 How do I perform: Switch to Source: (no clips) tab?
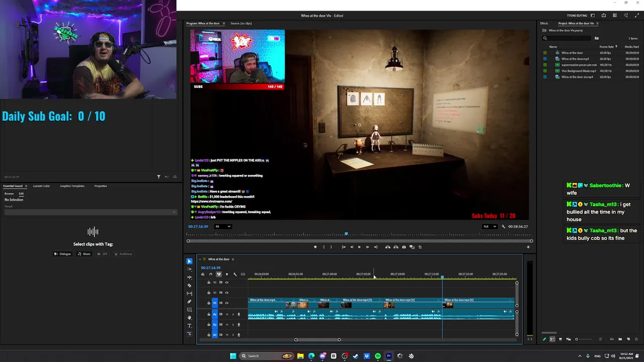tap(241, 23)
